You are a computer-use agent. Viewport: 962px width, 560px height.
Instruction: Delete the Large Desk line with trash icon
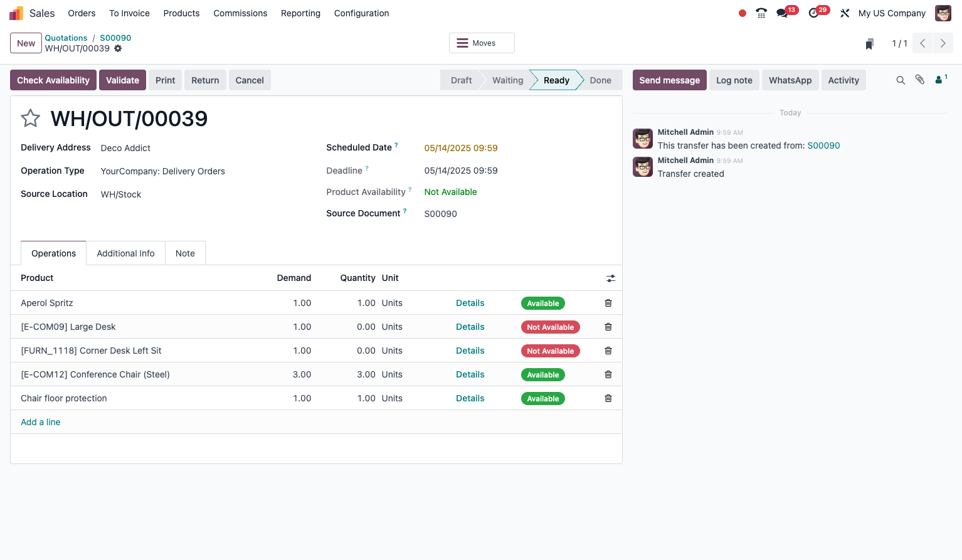(x=608, y=327)
